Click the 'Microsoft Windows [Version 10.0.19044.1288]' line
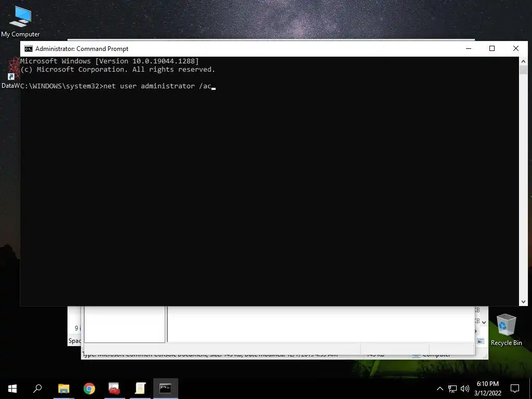 (110, 61)
